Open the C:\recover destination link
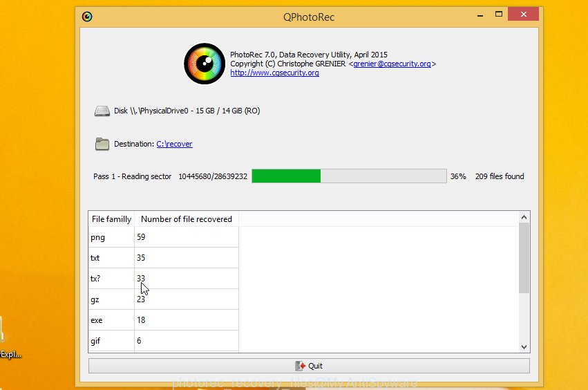Screen dimensions: 588x390 click(x=174, y=144)
